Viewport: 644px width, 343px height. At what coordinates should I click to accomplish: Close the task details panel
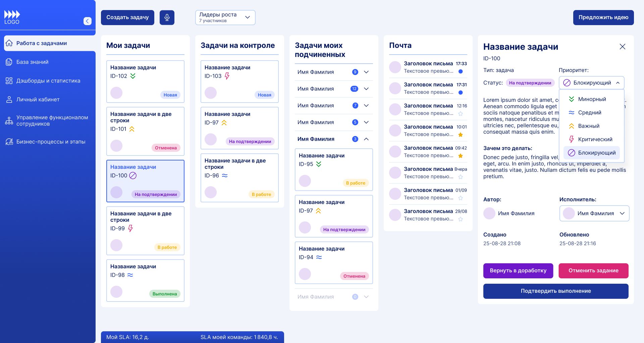click(x=622, y=47)
